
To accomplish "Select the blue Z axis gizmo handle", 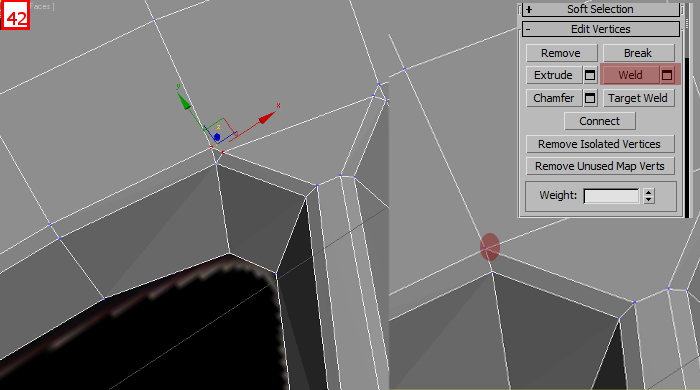I will [217, 137].
